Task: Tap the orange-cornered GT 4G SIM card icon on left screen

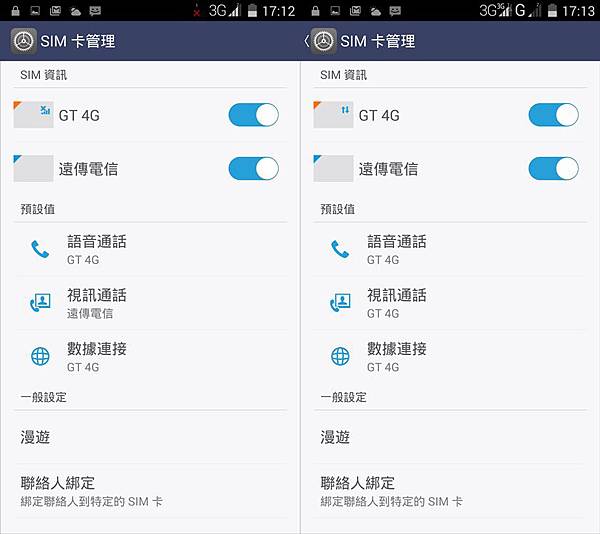Action: point(33,115)
